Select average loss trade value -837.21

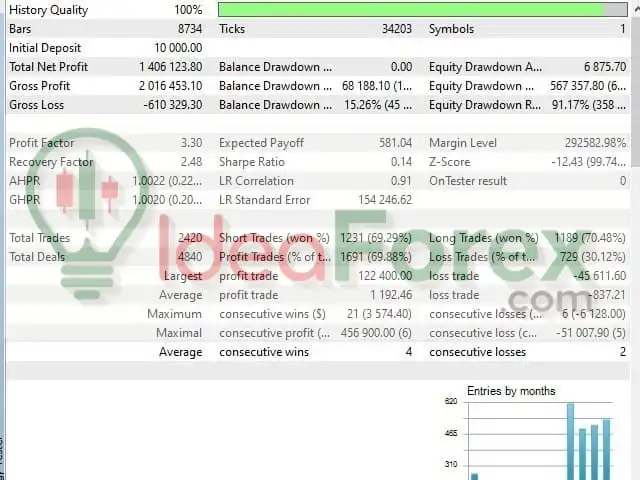pyautogui.click(x=607, y=295)
